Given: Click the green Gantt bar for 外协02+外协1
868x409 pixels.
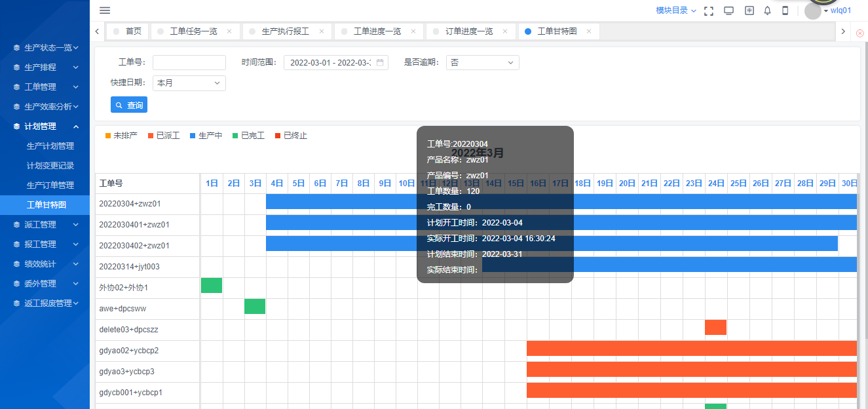Looking at the screenshot, I should tap(212, 285).
